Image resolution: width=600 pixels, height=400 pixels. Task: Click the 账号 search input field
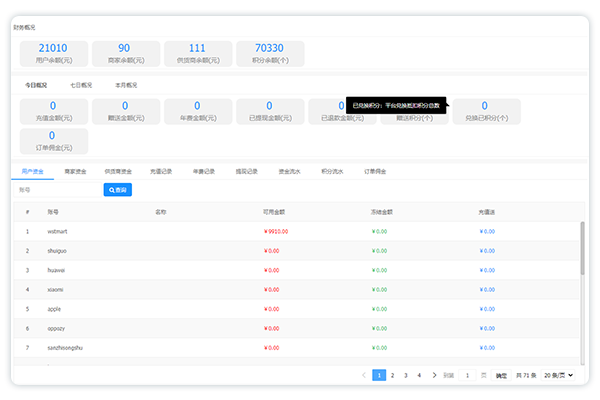56,189
